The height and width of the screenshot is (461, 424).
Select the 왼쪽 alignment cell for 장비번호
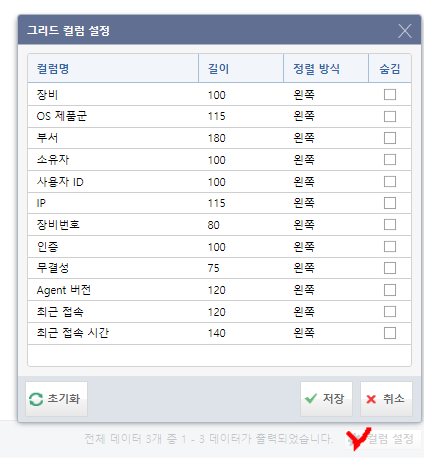[x=304, y=225]
